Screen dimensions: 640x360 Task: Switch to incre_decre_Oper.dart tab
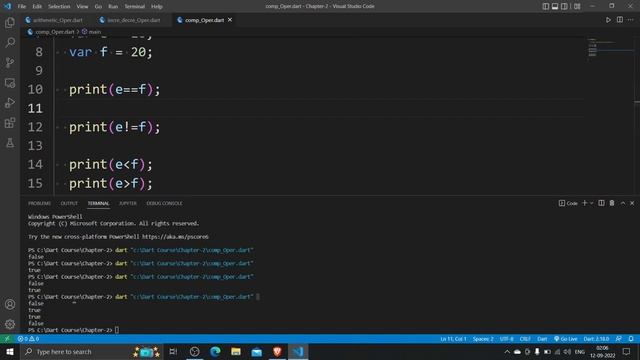click(133, 20)
